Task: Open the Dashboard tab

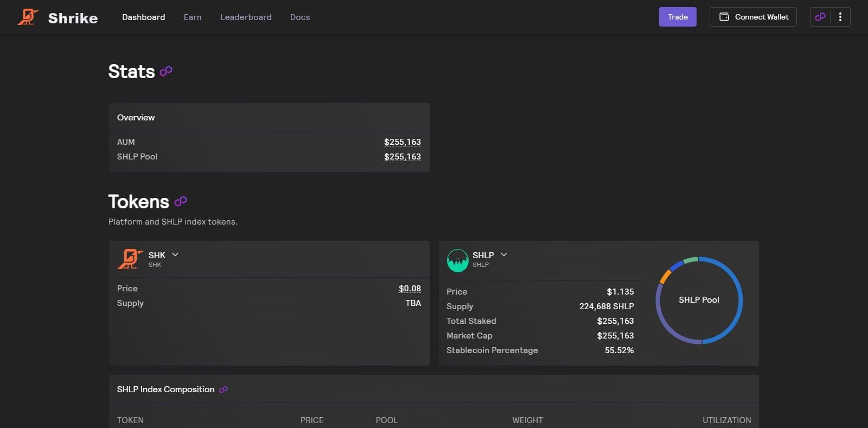Action: point(143,17)
